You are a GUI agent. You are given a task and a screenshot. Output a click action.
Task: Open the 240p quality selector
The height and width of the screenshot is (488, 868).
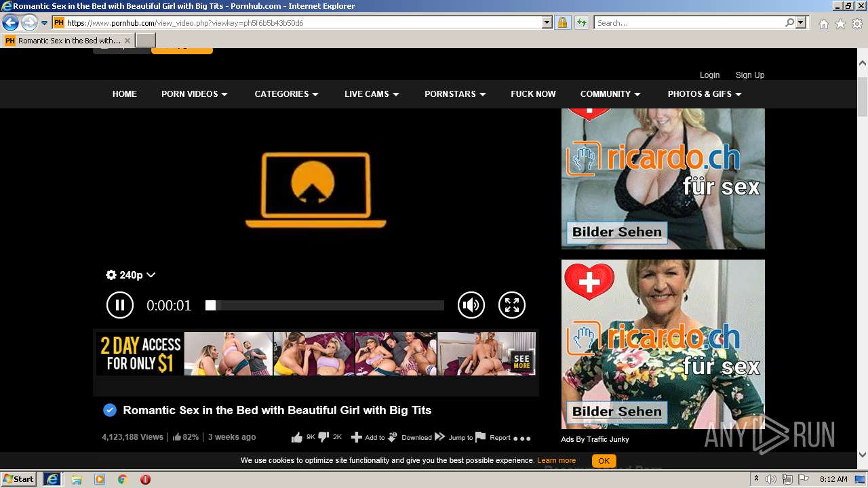137,275
